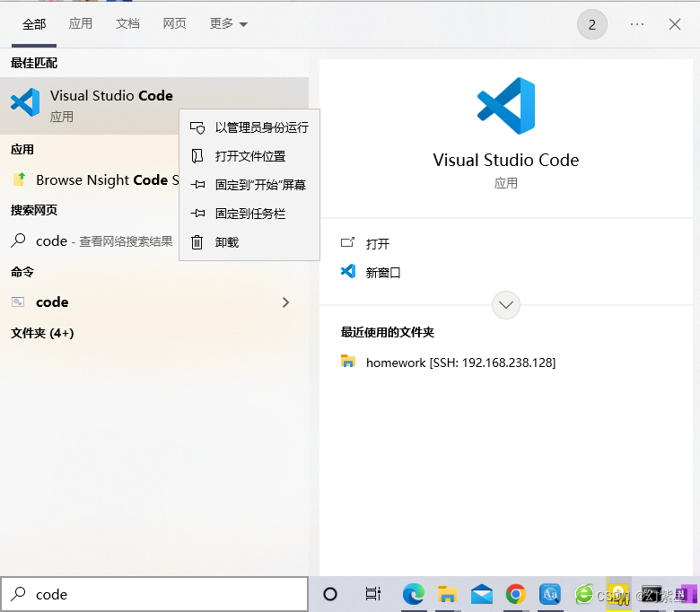This screenshot has width=700, height=612.
Task: Click the magnifier icon in the search box
Action: click(18, 594)
